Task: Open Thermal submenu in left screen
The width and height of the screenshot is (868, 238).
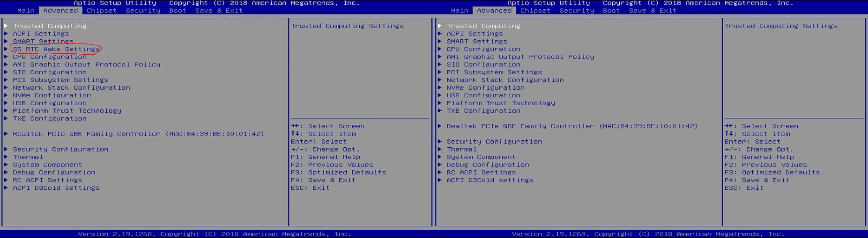Action: pos(28,157)
